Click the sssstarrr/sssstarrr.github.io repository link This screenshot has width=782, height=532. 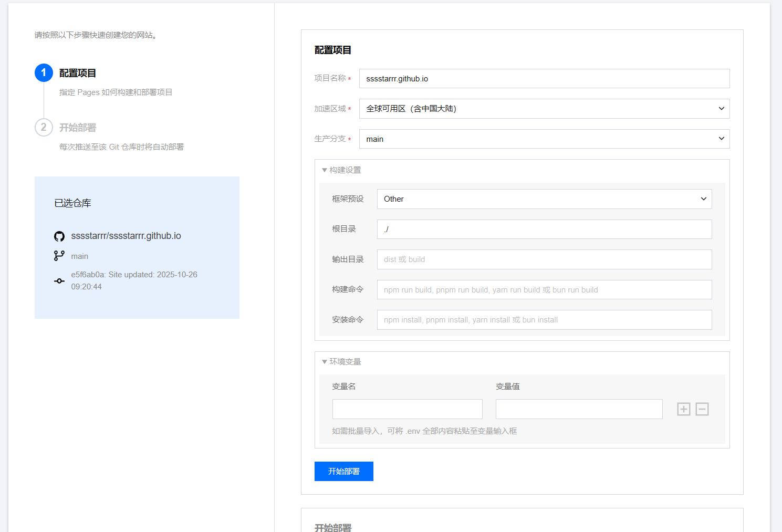click(126, 236)
